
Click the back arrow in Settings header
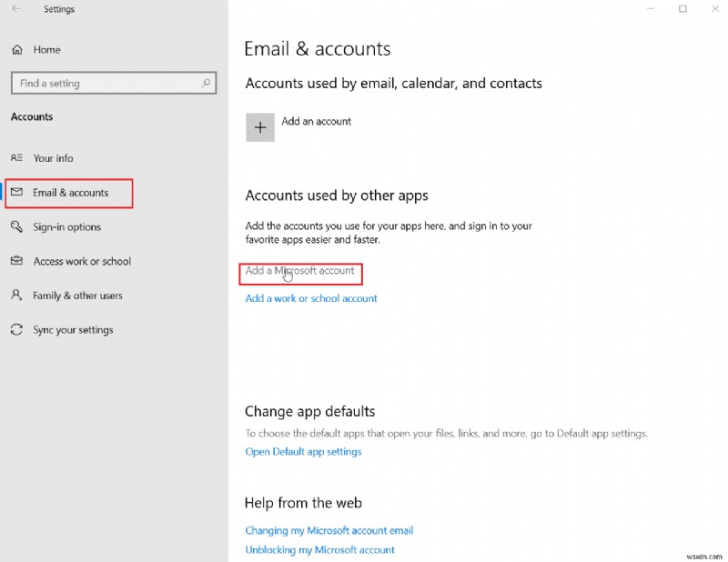point(15,9)
